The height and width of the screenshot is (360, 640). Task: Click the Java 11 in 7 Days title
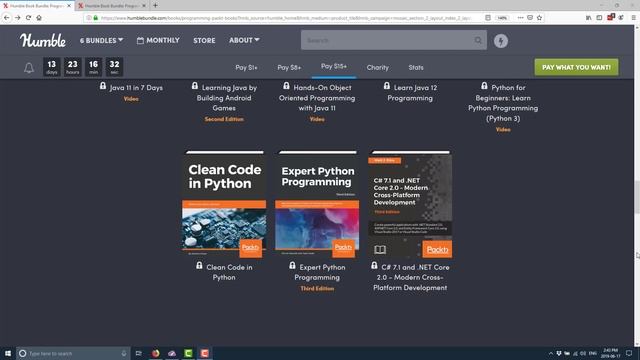(x=136, y=88)
